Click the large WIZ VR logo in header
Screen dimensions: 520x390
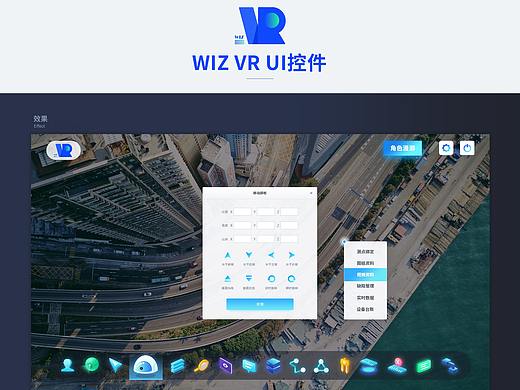pos(260,26)
